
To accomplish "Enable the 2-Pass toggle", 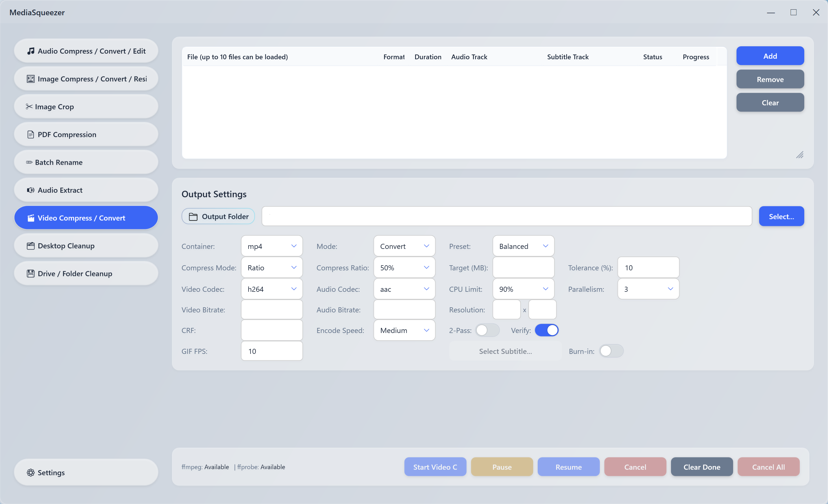I will pyautogui.click(x=487, y=330).
